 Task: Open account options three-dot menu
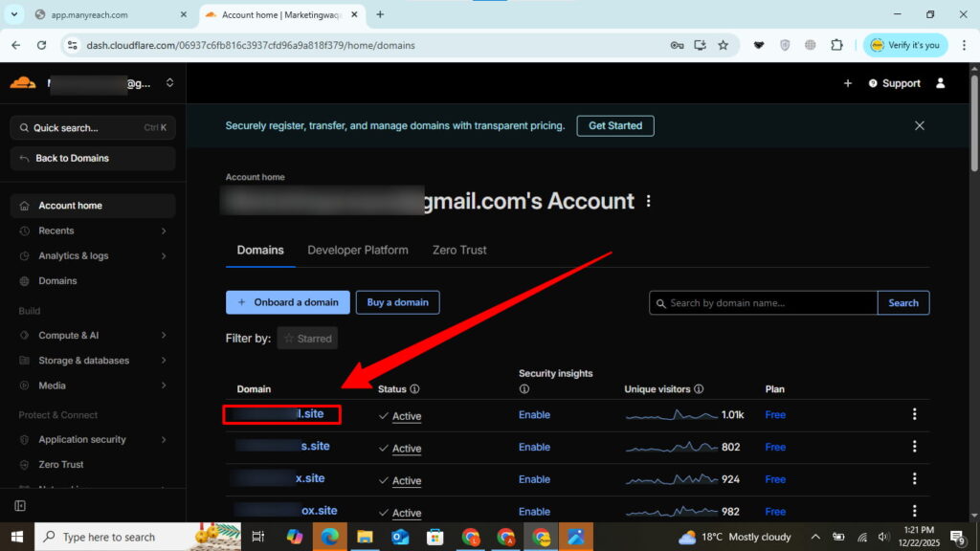(x=649, y=202)
